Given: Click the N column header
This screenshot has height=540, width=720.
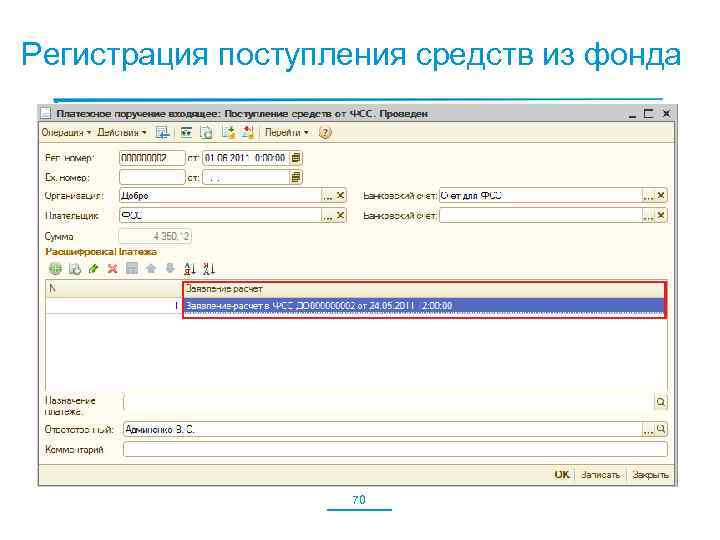Looking at the screenshot, I should tap(114, 289).
